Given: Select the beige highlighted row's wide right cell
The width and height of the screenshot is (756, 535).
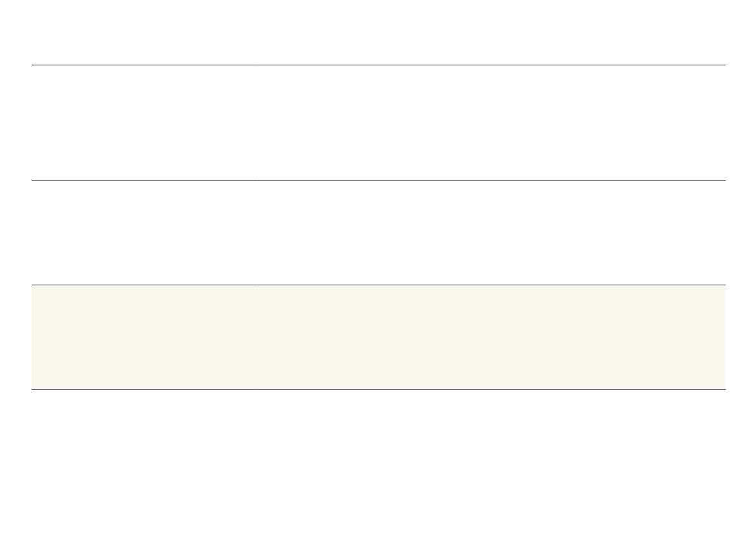Looking at the screenshot, I should click(x=491, y=337).
